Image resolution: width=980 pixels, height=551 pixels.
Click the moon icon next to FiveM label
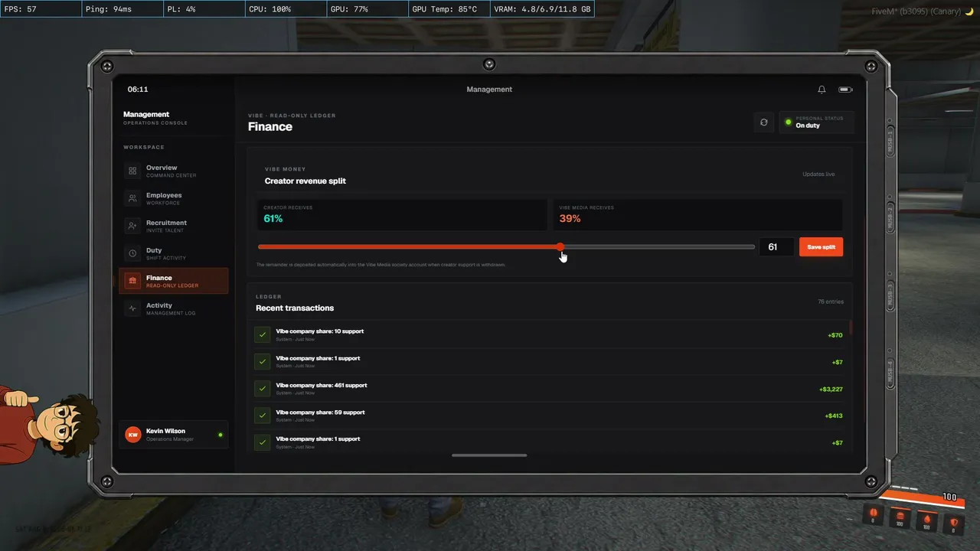click(969, 11)
